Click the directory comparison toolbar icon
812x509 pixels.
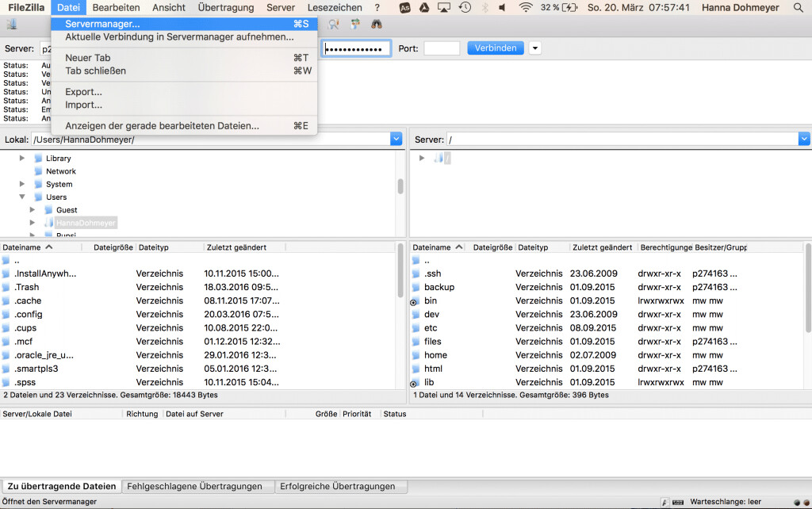pos(355,24)
